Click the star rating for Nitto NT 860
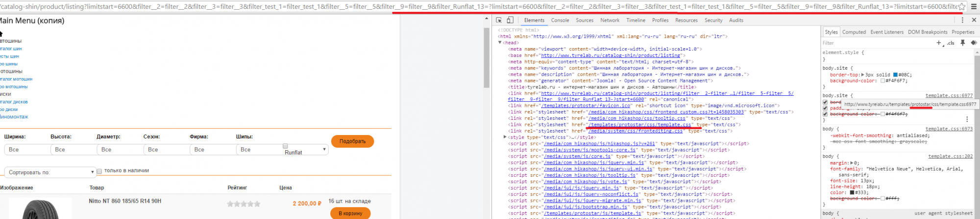Image resolution: width=980 pixels, height=219 pixels. (x=244, y=204)
